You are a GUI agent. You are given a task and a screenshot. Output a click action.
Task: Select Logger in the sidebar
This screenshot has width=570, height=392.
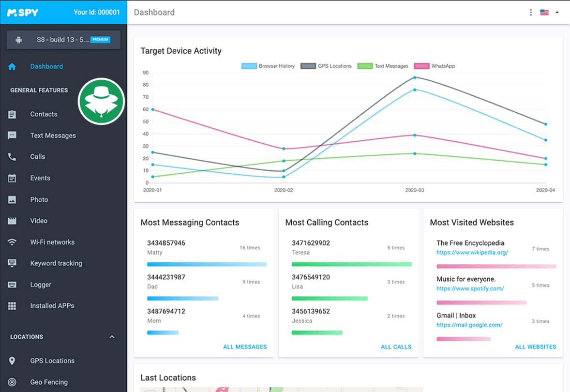coord(41,285)
